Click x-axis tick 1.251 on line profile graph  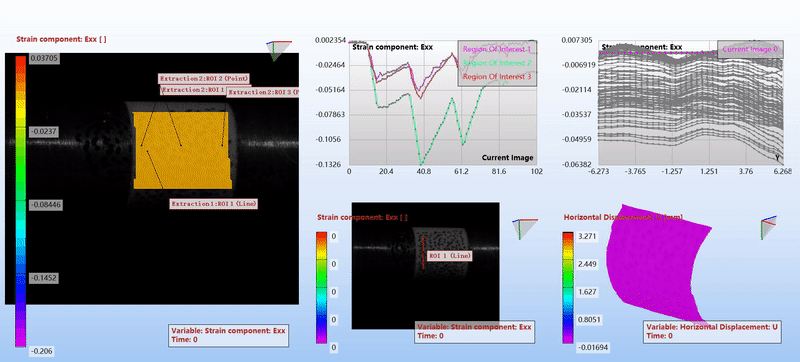pyautogui.click(x=710, y=172)
